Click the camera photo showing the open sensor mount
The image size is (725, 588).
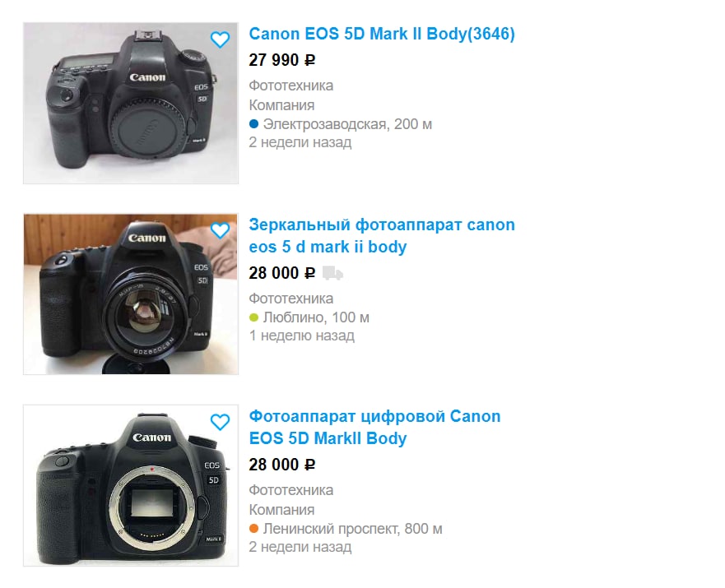click(x=131, y=485)
